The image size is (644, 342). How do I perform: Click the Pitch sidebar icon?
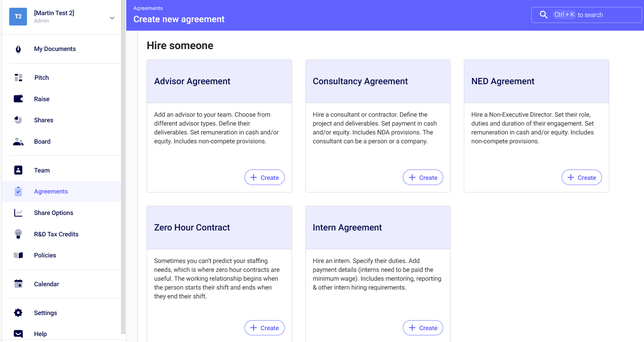[x=18, y=78]
